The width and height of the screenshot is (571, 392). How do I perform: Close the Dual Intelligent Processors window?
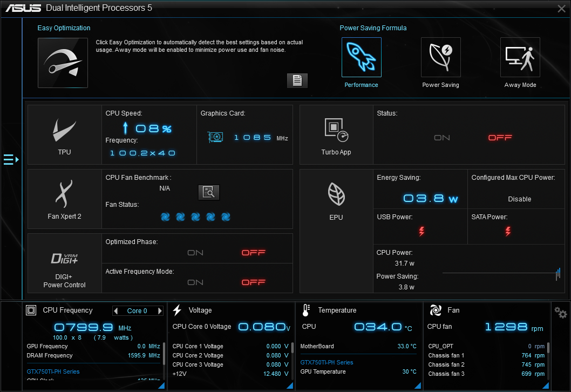[x=561, y=9]
